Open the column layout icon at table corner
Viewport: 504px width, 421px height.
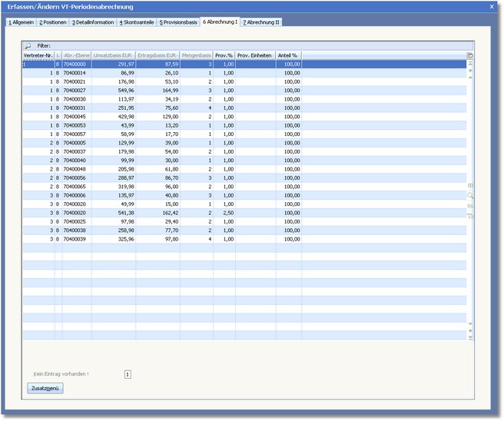[x=470, y=56]
